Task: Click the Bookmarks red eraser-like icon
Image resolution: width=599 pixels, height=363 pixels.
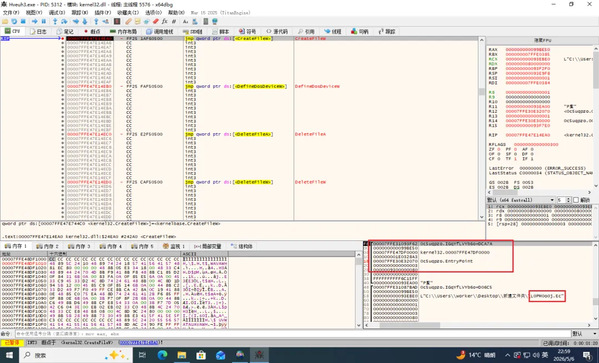Action: coord(155,21)
